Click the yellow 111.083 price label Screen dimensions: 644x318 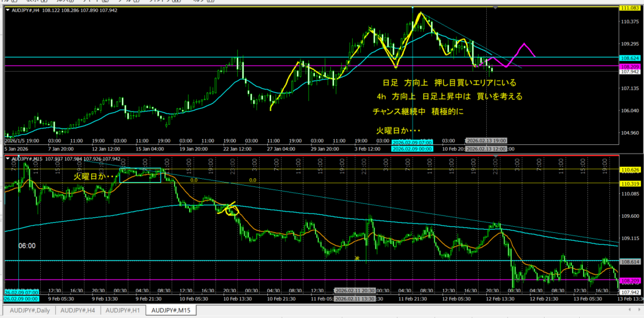point(630,8)
